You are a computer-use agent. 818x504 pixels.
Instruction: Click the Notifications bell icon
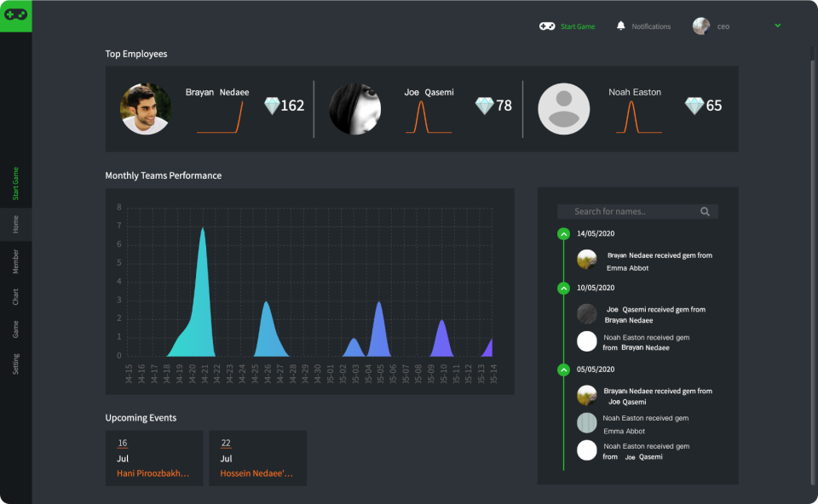pyautogui.click(x=621, y=26)
